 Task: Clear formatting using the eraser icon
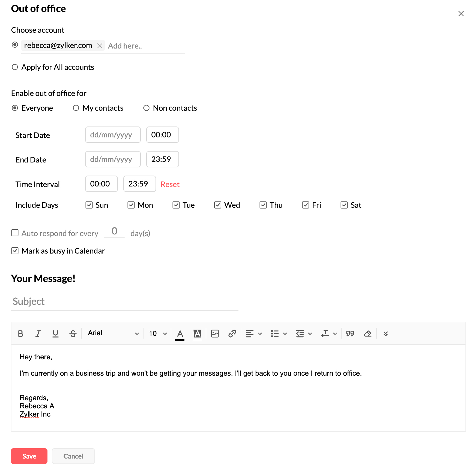[368, 333]
